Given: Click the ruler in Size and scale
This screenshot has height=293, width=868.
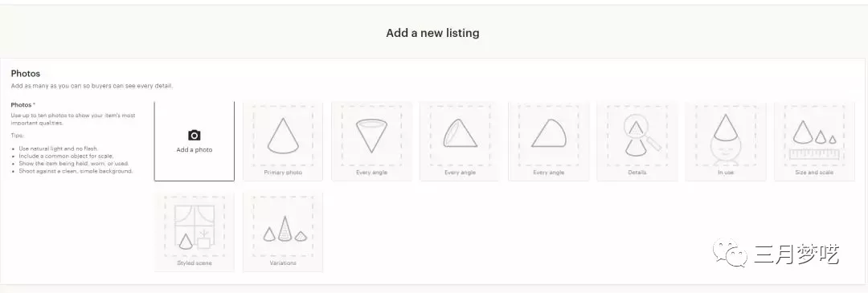Looking at the screenshot, I should click(x=813, y=153).
